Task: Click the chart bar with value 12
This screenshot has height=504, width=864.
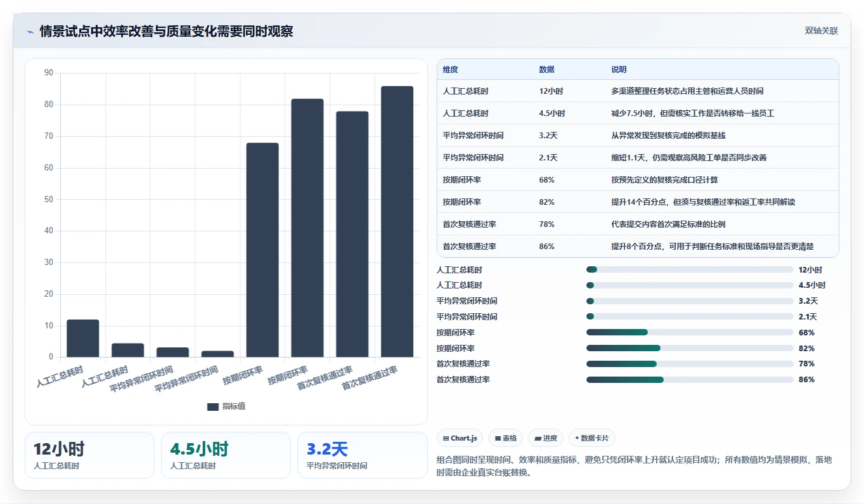Action: (83, 339)
